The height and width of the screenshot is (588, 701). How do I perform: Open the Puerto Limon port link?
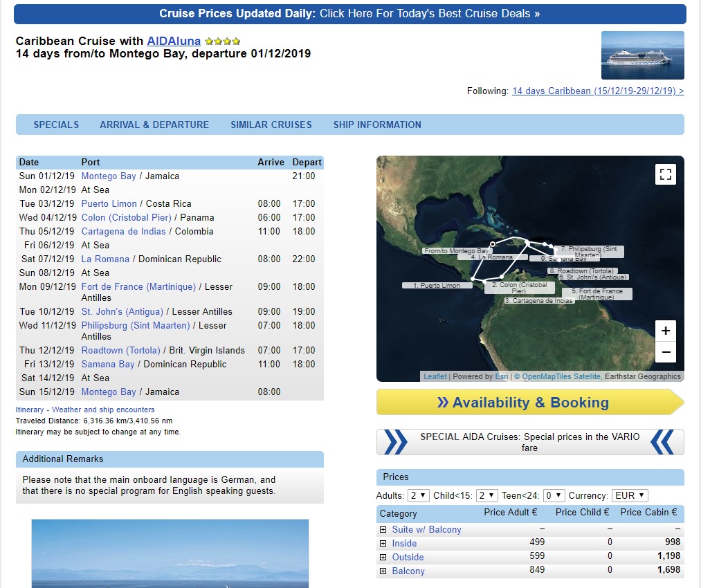point(109,204)
